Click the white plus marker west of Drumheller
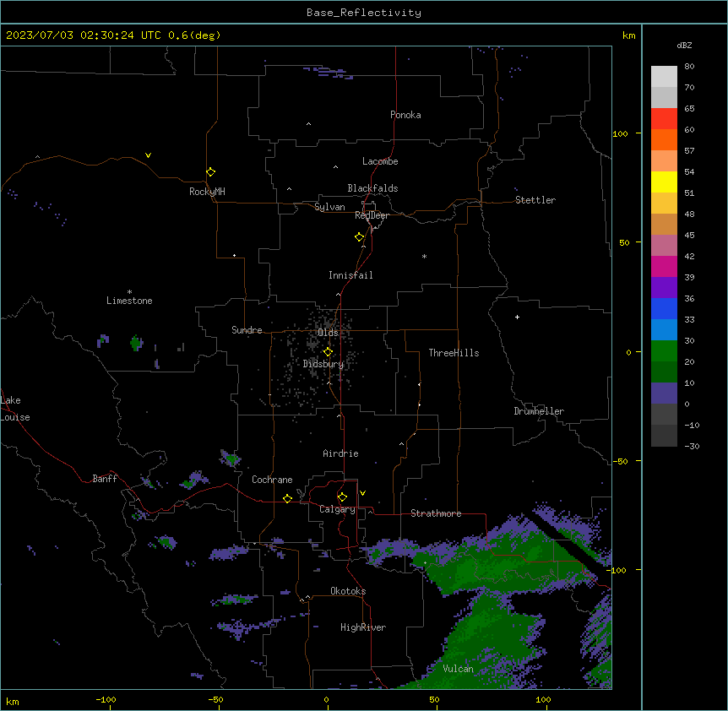This screenshot has height=711, width=728. [517, 317]
